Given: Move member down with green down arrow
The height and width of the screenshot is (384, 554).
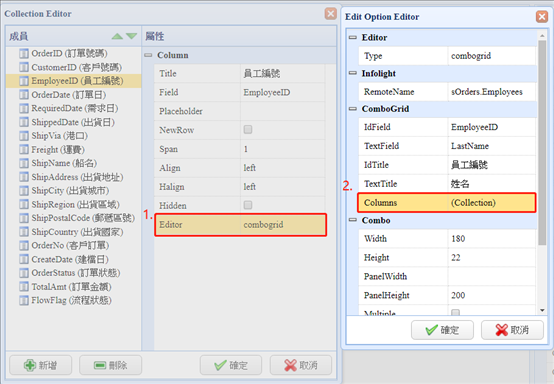Looking at the screenshot, I should coord(131,36).
